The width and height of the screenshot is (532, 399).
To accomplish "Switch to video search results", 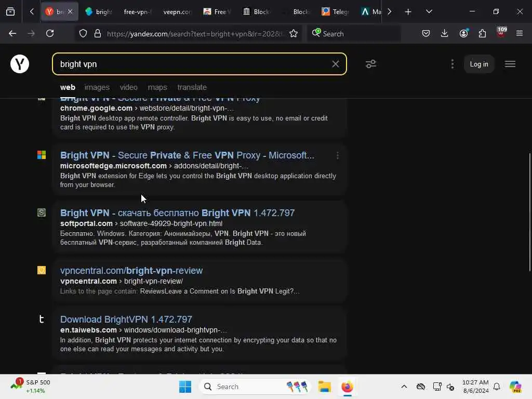I will coord(129,87).
